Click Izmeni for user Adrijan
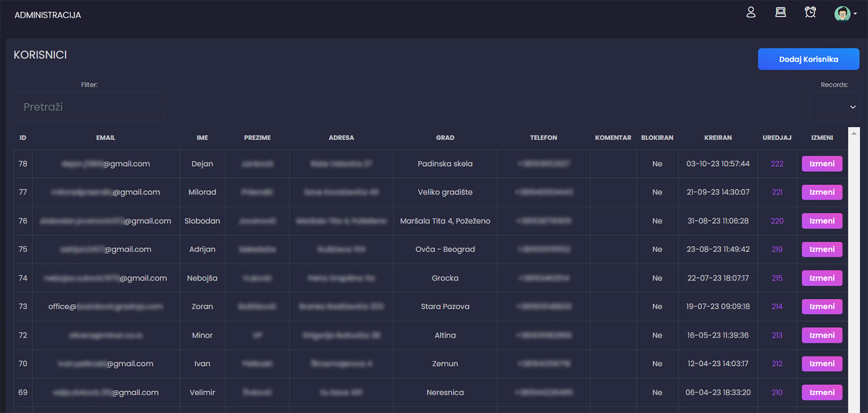Viewport: 868px width, 413px height. tap(822, 249)
